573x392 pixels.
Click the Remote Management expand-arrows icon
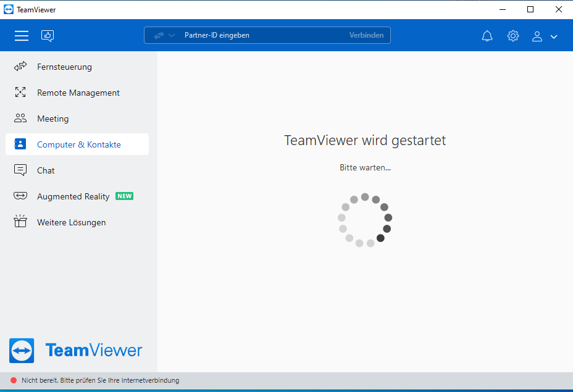coord(20,92)
